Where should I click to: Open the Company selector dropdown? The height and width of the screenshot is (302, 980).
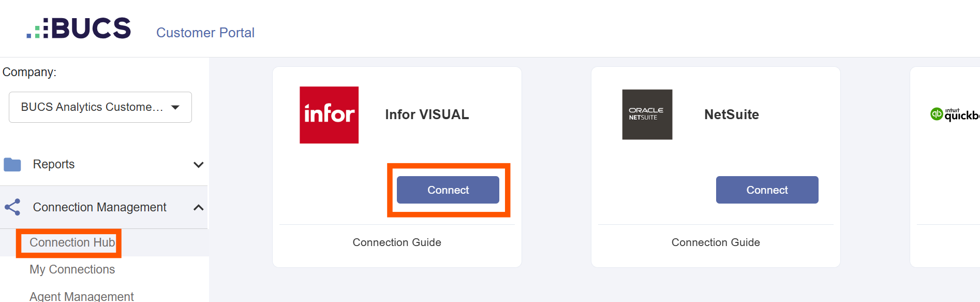100,107
